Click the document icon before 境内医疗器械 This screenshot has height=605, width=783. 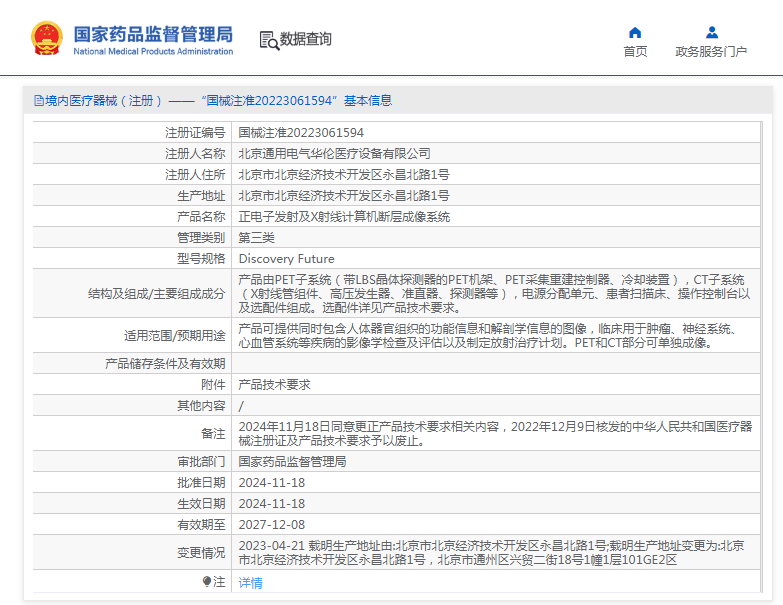click(x=38, y=101)
